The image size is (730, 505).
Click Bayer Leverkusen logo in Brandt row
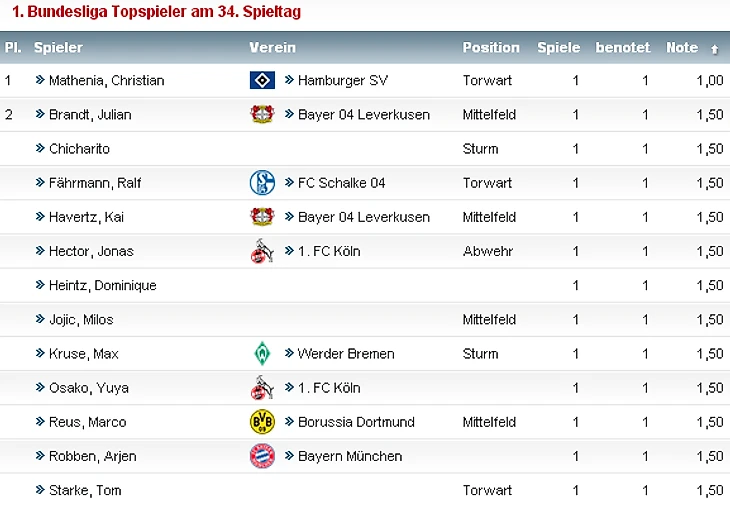[261, 114]
